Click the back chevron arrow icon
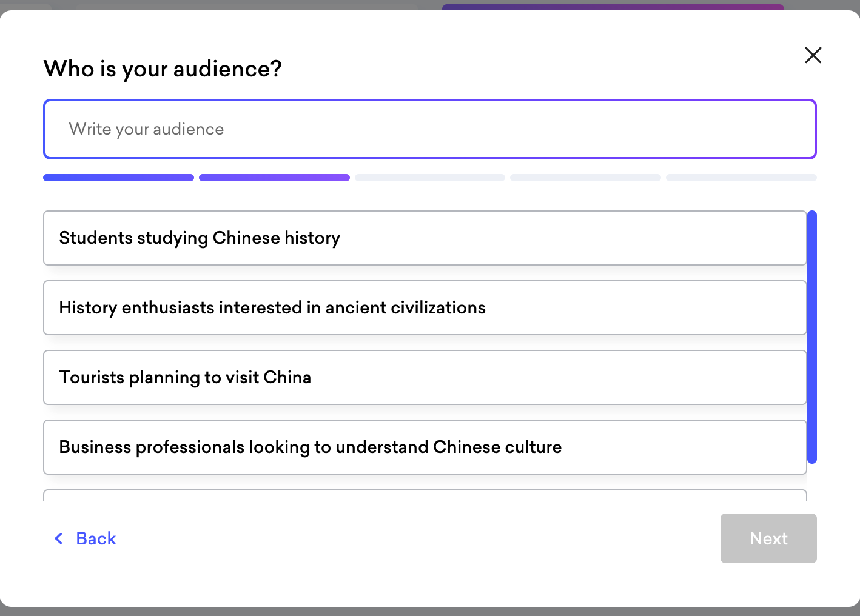Viewport: 860px width, 616px height. click(x=59, y=538)
